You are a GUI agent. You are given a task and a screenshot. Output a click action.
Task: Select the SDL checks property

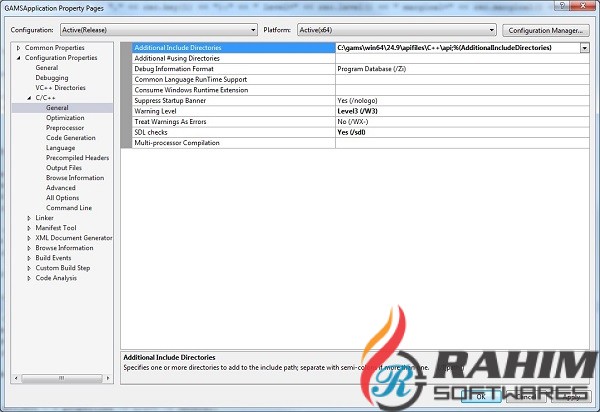point(233,132)
